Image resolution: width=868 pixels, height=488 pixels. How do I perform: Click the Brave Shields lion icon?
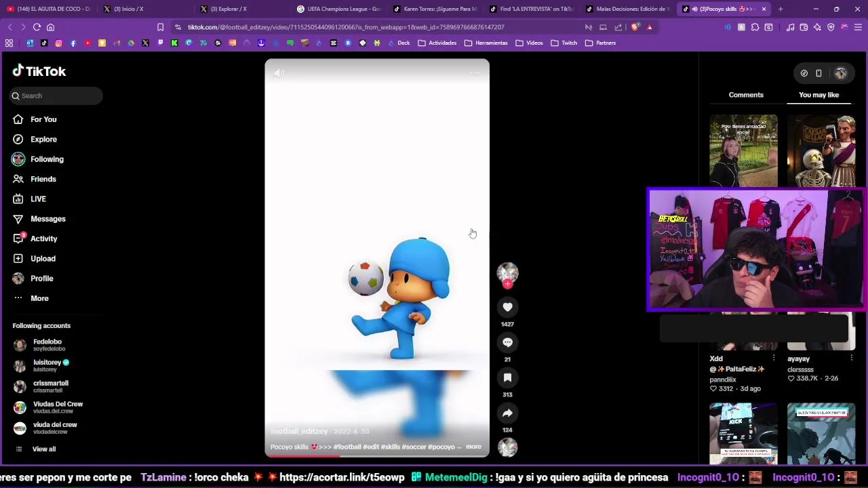click(635, 27)
